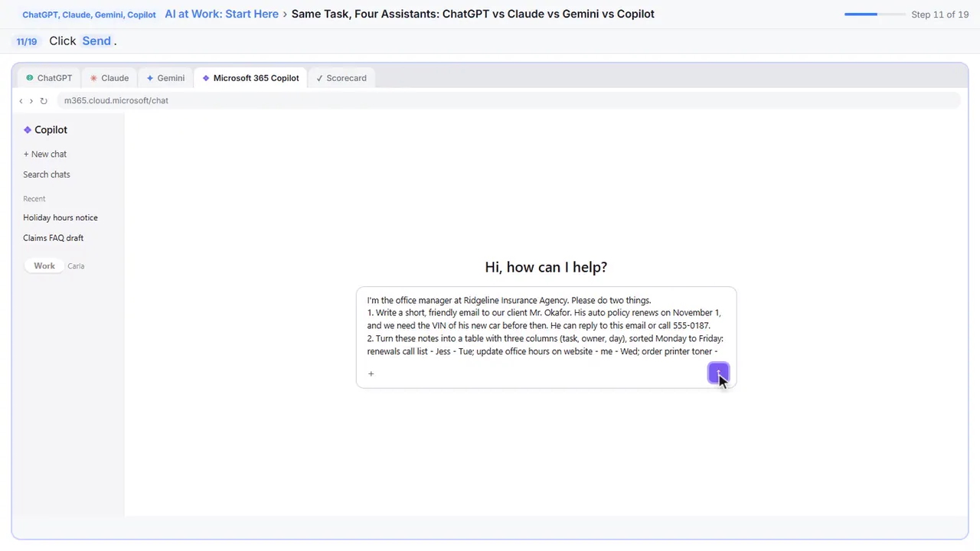
Task: Open Search chats in the sidebar
Action: point(47,174)
